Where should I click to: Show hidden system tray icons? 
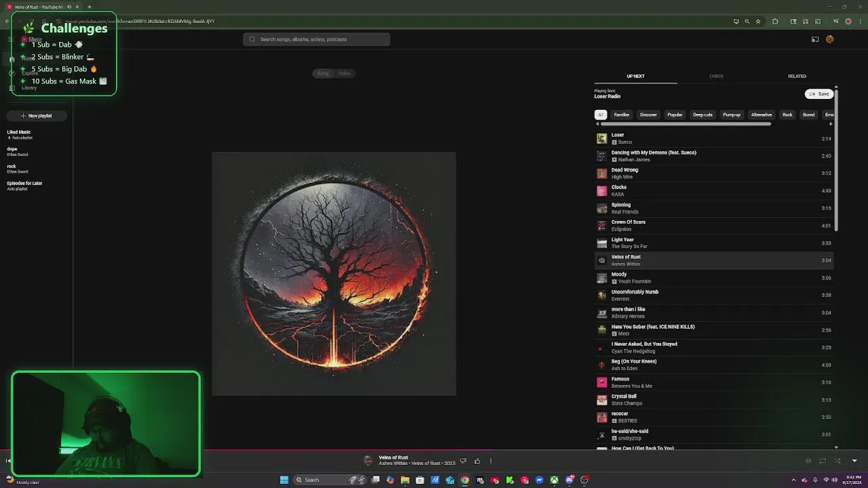tap(794, 480)
